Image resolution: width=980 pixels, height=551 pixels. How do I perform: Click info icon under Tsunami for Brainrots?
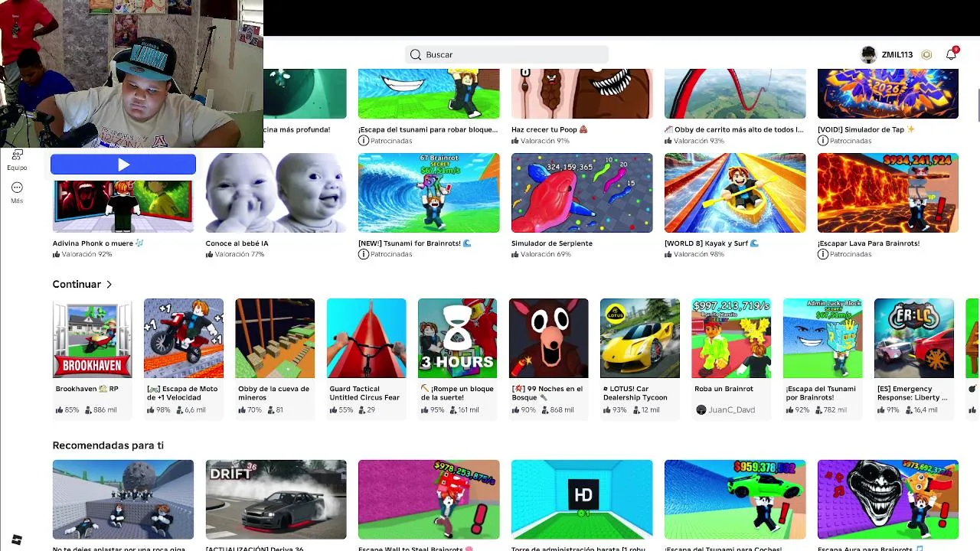coord(363,254)
